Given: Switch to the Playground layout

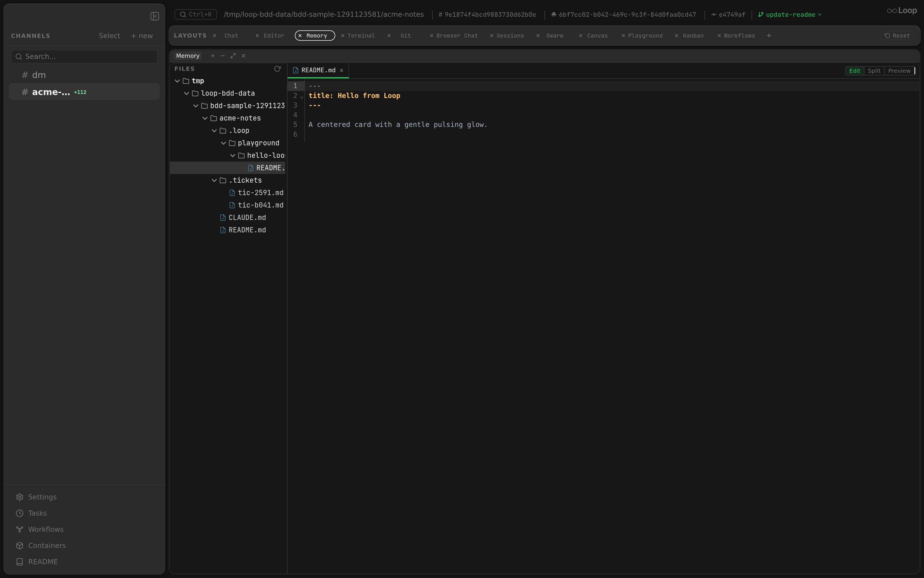Looking at the screenshot, I should [645, 36].
